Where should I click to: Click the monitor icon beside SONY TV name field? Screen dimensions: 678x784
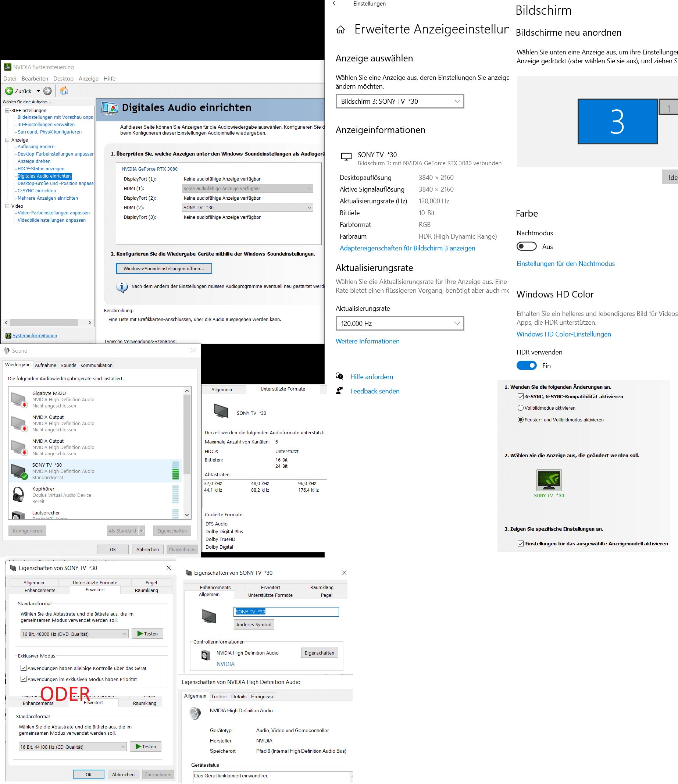(x=208, y=616)
